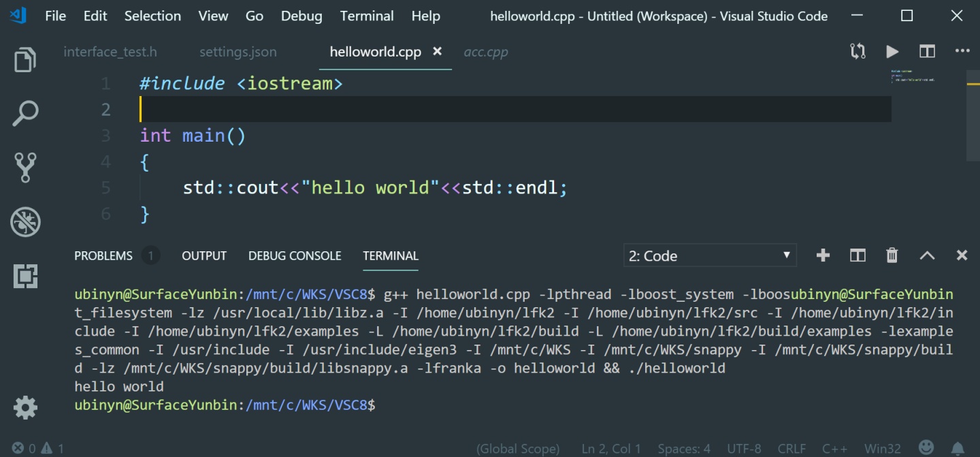
Task: Click UTF-8 encoding in status bar
Action: (744, 449)
